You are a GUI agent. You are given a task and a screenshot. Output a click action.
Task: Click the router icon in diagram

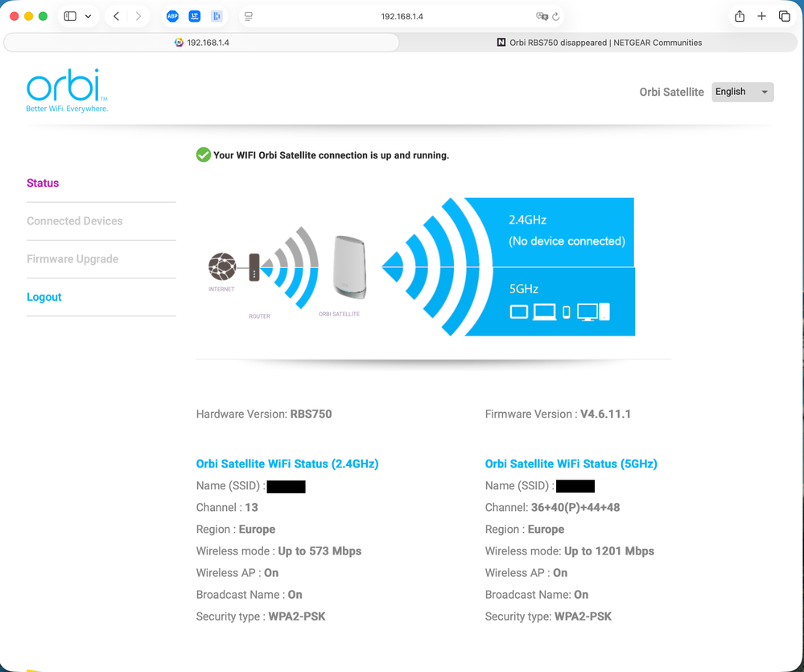click(x=254, y=267)
